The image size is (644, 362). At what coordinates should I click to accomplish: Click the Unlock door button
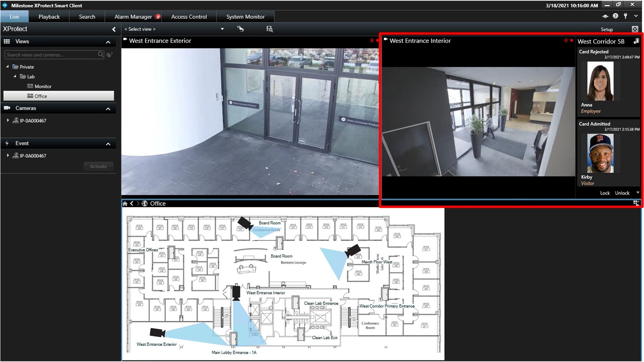point(622,193)
